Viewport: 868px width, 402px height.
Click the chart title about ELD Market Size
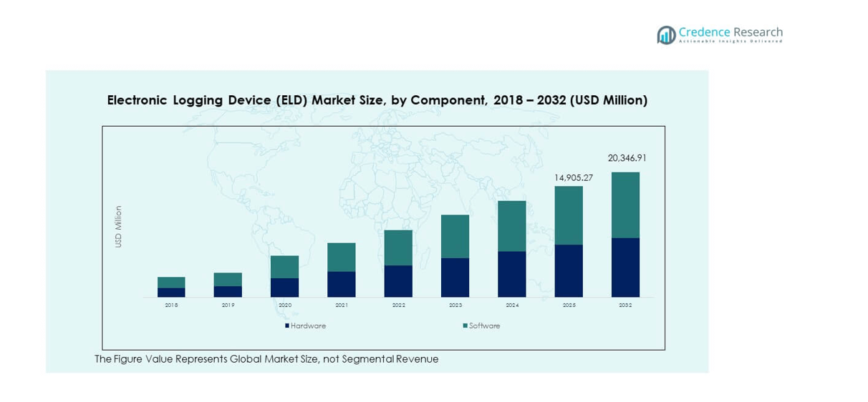pyautogui.click(x=377, y=100)
